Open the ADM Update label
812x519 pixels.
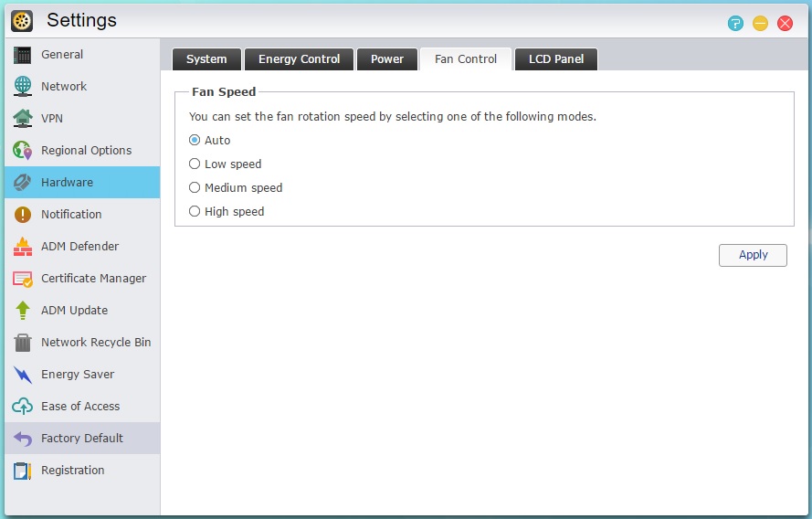75,311
